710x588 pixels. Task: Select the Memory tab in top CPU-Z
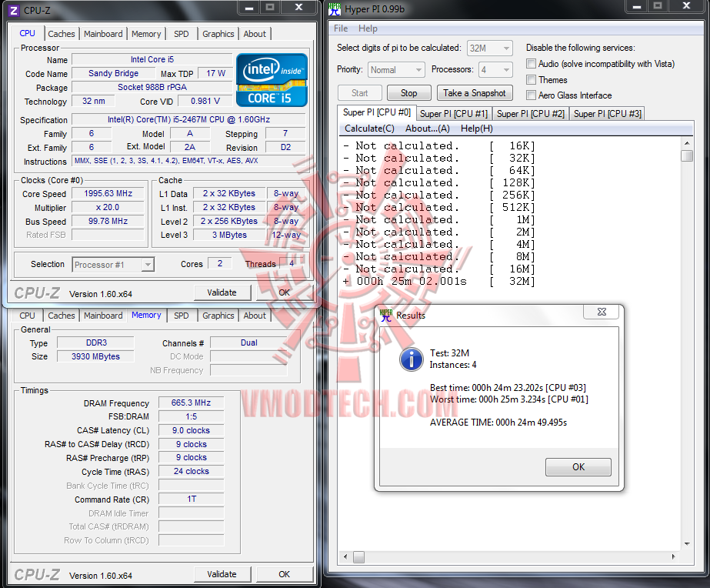(x=146, y=34)
